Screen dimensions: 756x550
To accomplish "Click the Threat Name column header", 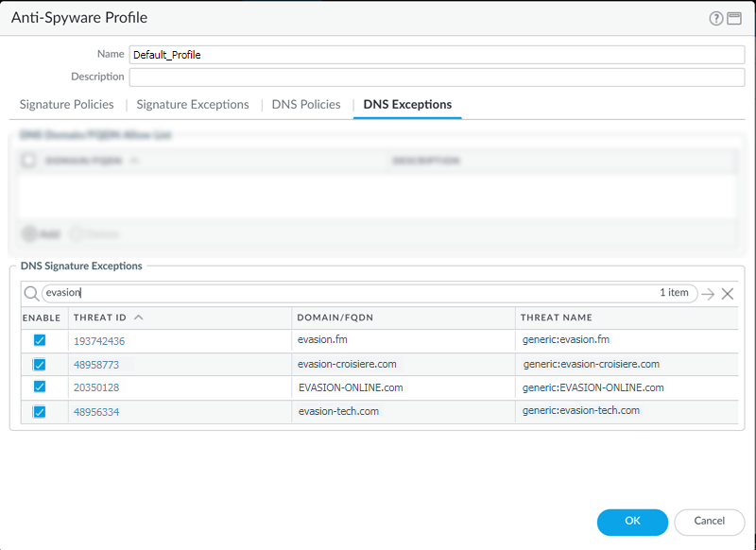I will tap(556, 318).
